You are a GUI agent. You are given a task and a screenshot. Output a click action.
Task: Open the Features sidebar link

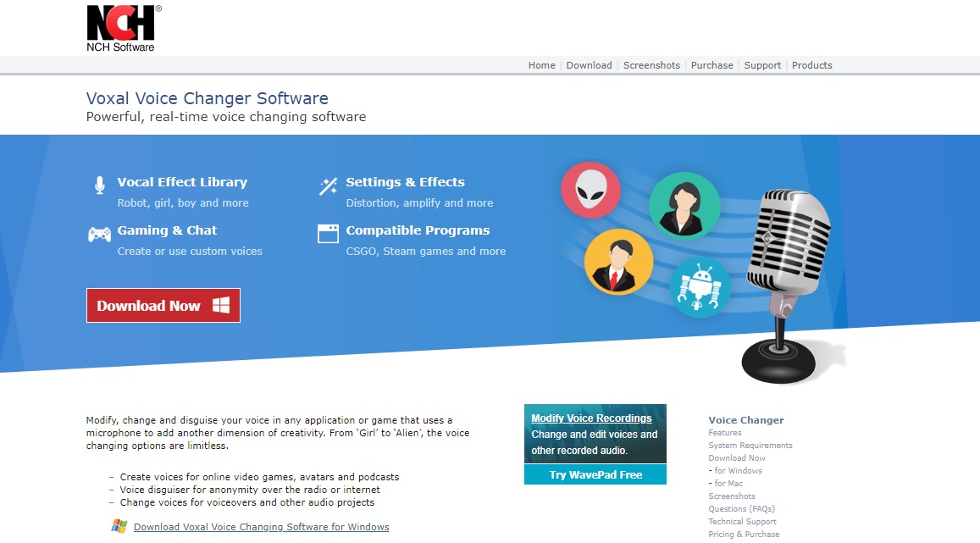pos(725,432)
